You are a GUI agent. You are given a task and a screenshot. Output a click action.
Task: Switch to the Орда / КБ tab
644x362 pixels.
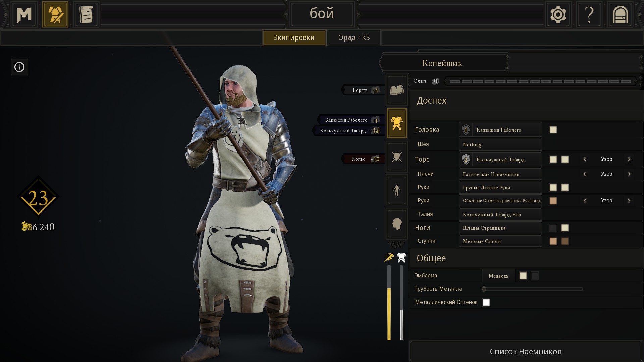pyautogui.click(x=354, y=38)
